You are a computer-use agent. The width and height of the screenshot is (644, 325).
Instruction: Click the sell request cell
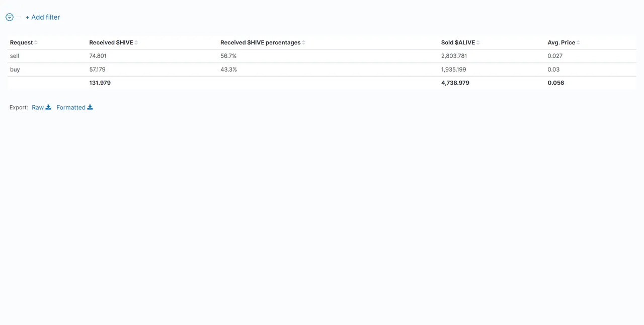pos(15,56)
